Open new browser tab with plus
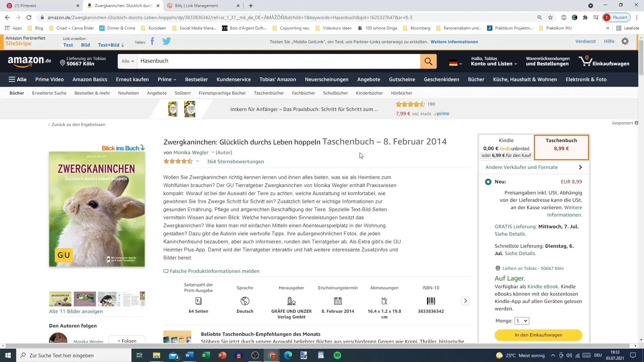Viewport: 644px width, 362px height. pos(251,6)
